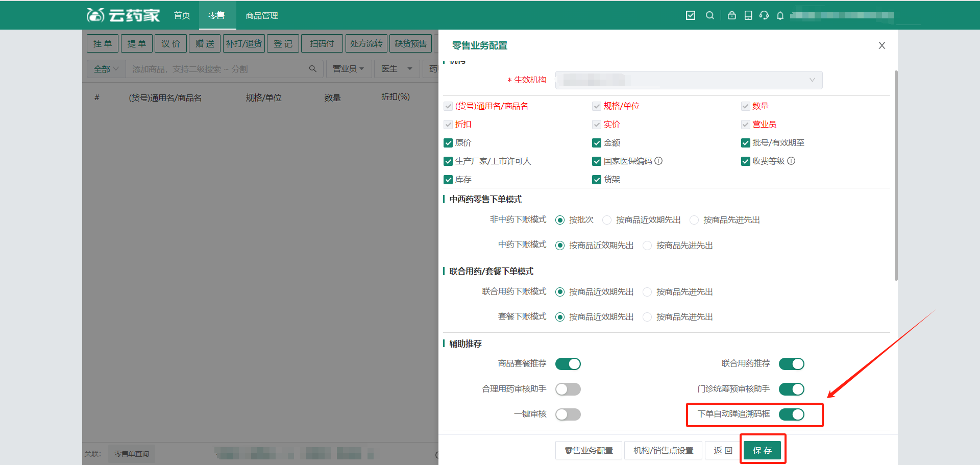Image resolution: width=980 pixels, height=465 pixels.
Task: Open the 营业员 dropdown
Action: click(x=349, y=69)
